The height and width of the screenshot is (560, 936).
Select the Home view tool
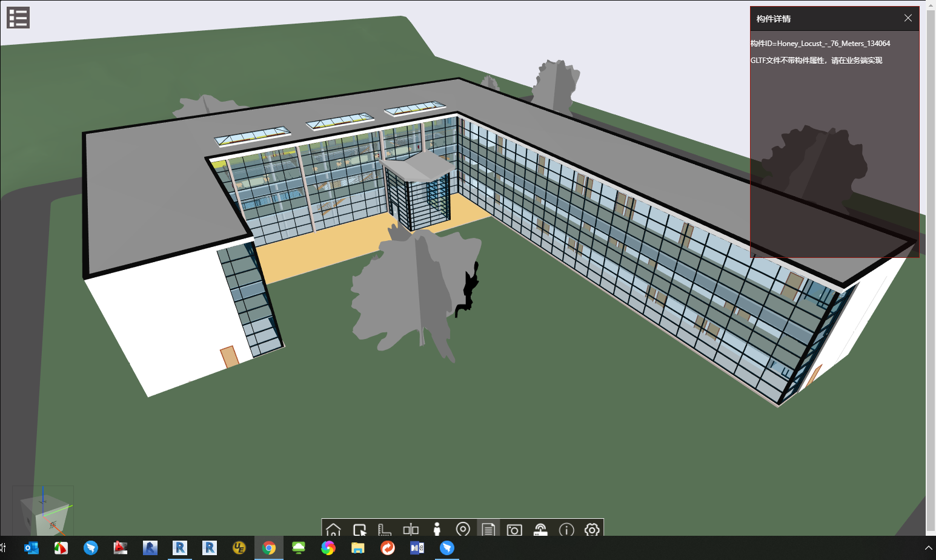333,530
